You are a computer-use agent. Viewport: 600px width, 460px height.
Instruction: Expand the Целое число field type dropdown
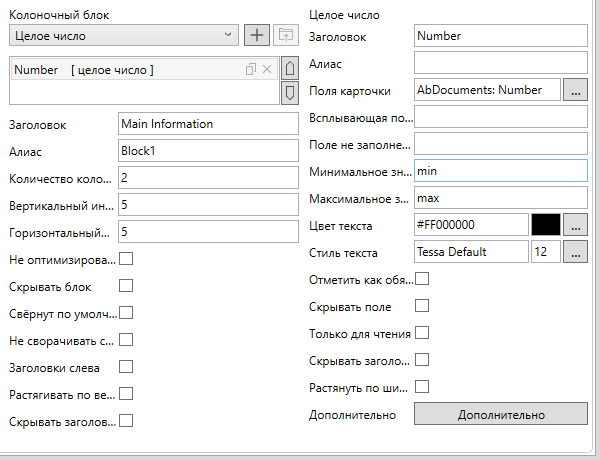coord(123,36)
